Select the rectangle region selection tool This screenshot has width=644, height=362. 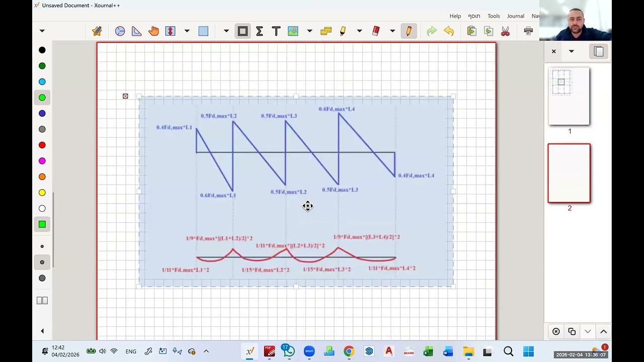[x=203, y=31]
